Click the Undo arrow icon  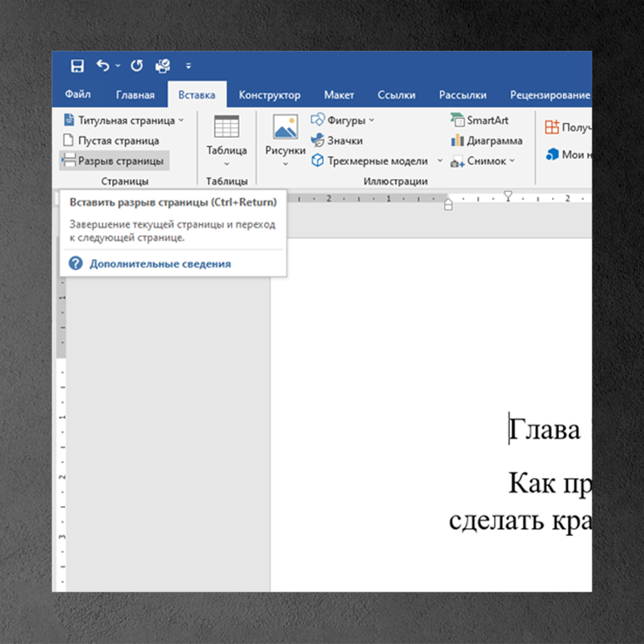point(102,65)
